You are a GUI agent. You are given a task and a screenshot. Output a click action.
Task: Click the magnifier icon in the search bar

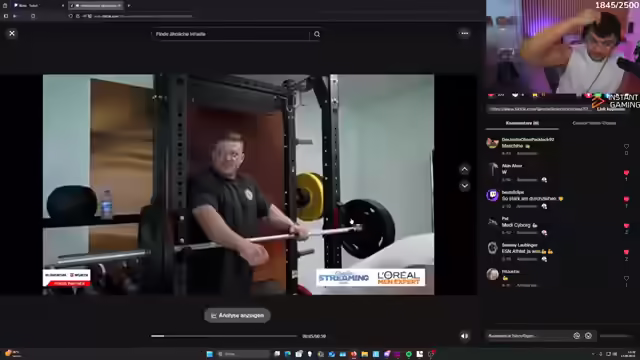pyautogui.click(x=317, y=34)
